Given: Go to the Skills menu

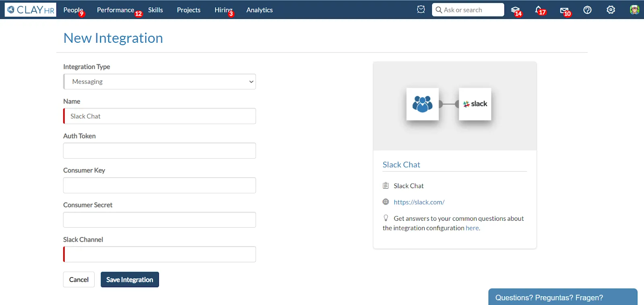Looking at the screenshot, I should pos(155,10).
